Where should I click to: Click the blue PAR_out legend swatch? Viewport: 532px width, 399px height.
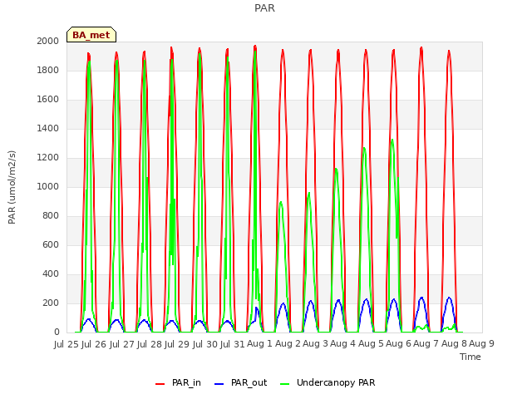(219, 384)
